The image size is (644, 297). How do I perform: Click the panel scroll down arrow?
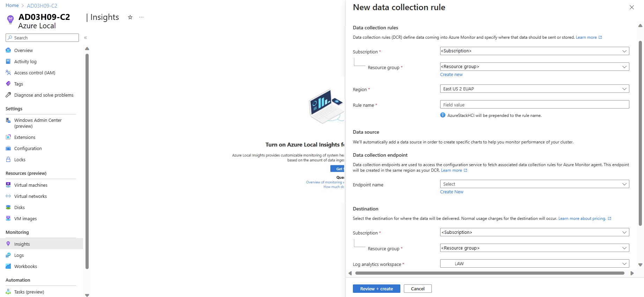[640, 265]
